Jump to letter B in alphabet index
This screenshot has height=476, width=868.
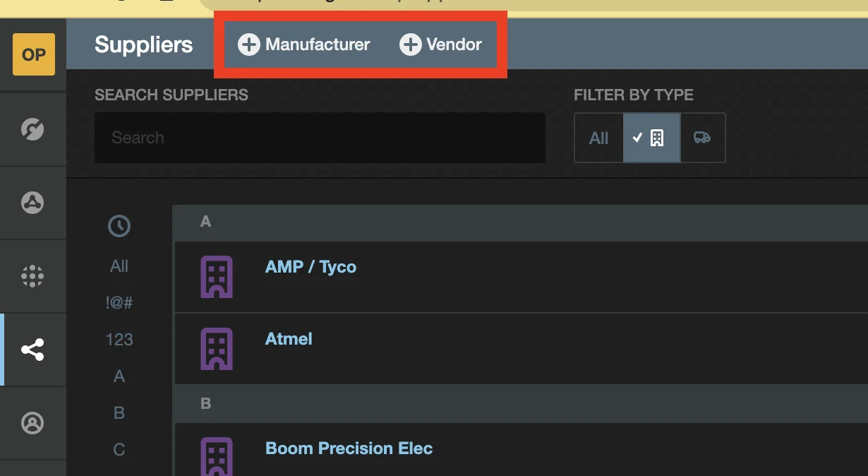click(x=119, y=413)
